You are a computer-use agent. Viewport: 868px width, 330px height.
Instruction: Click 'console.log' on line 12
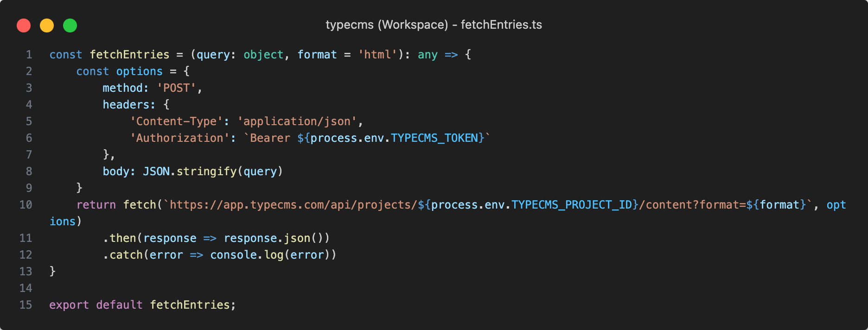[x=247, y=255]
